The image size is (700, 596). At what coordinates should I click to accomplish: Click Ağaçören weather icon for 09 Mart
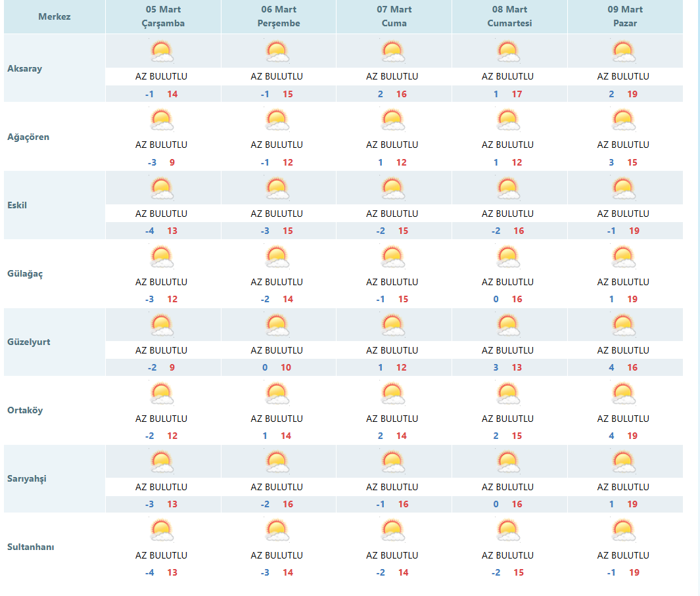click(x=624, y=120)
